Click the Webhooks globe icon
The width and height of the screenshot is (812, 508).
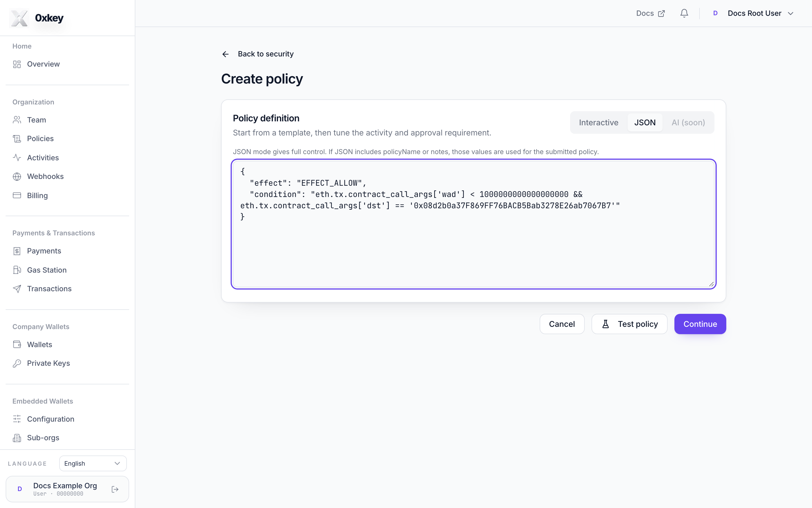[x=17, y=176]
